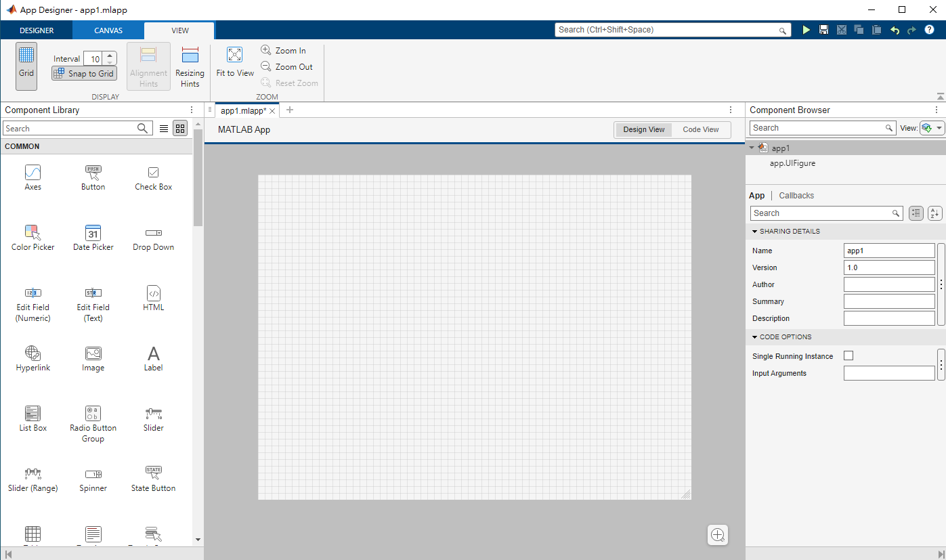Click the toolstrip search field
The width and height of the screenshot is (946, 560).
pyautogui.click(x=673, y=30)
